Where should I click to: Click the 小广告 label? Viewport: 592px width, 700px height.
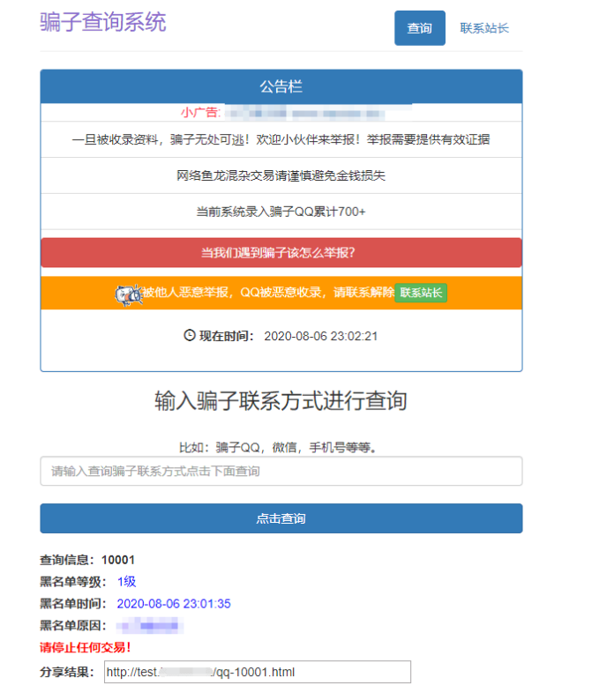tap(201, 112)
